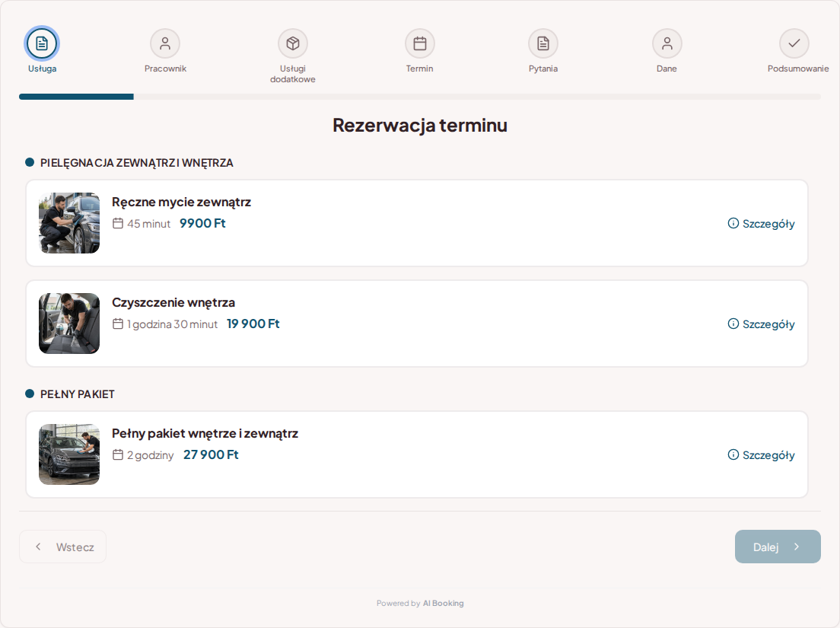The image size is (840, 628).
Task: Go back with the Wstecz button
Action: pos(62,547)
